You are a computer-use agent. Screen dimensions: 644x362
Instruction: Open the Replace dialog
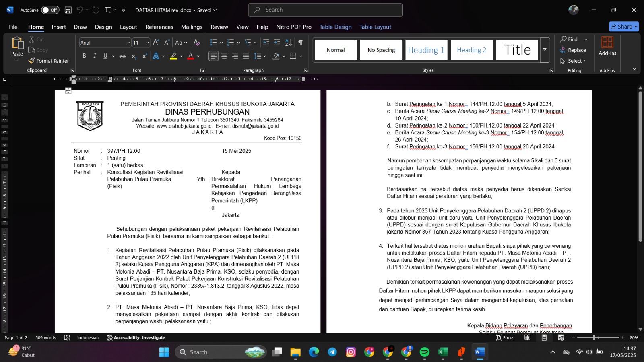(573, 50)
